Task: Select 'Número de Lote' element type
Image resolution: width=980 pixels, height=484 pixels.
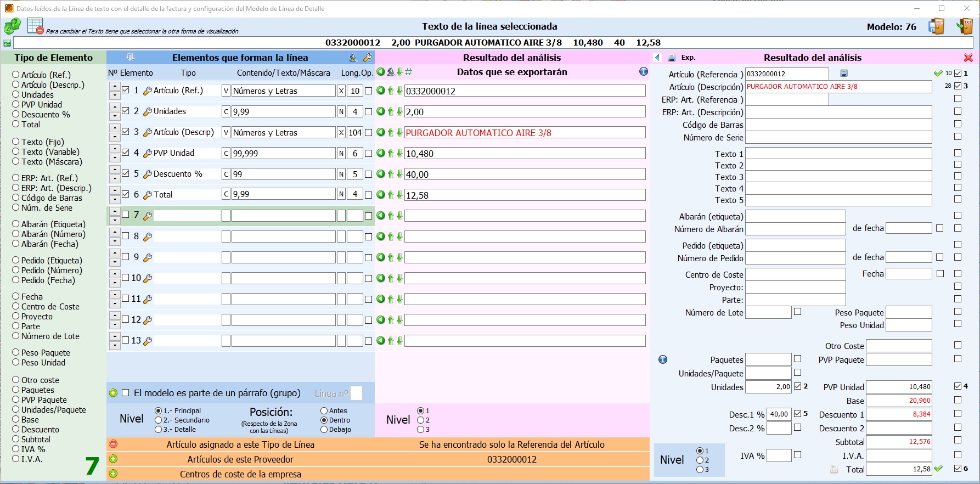Action: point(16,336)
